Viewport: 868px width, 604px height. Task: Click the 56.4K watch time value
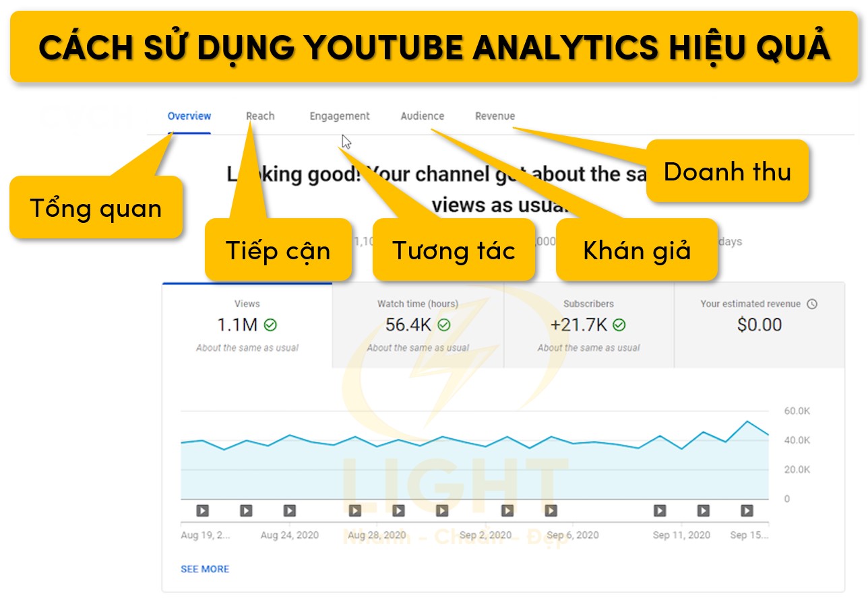408,325
